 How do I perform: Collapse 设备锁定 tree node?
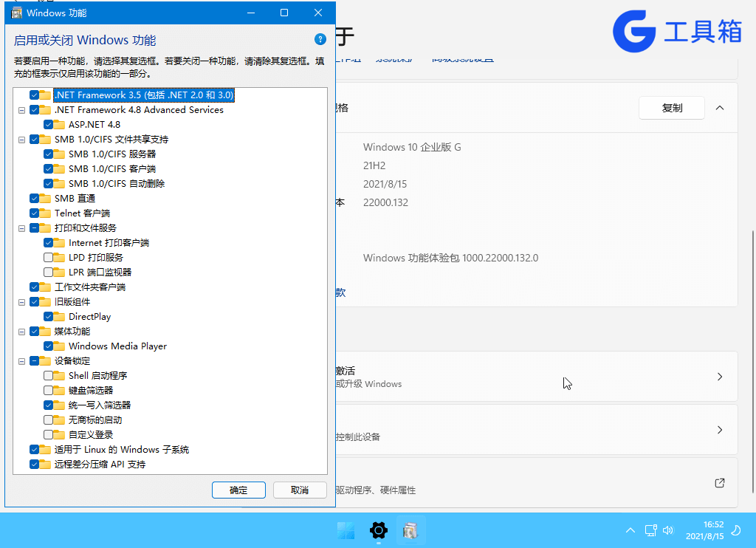click(x=21, y=361)
